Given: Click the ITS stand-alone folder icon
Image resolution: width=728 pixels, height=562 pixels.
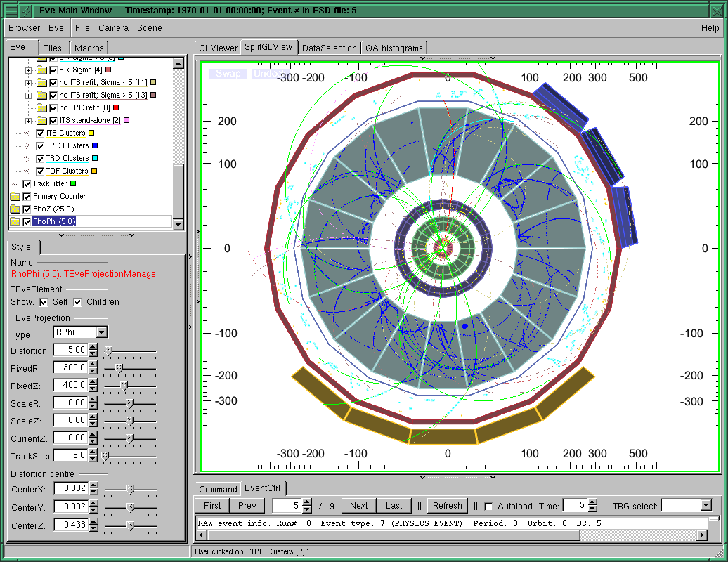Looking at the screenshot, I should pos(41,121).
